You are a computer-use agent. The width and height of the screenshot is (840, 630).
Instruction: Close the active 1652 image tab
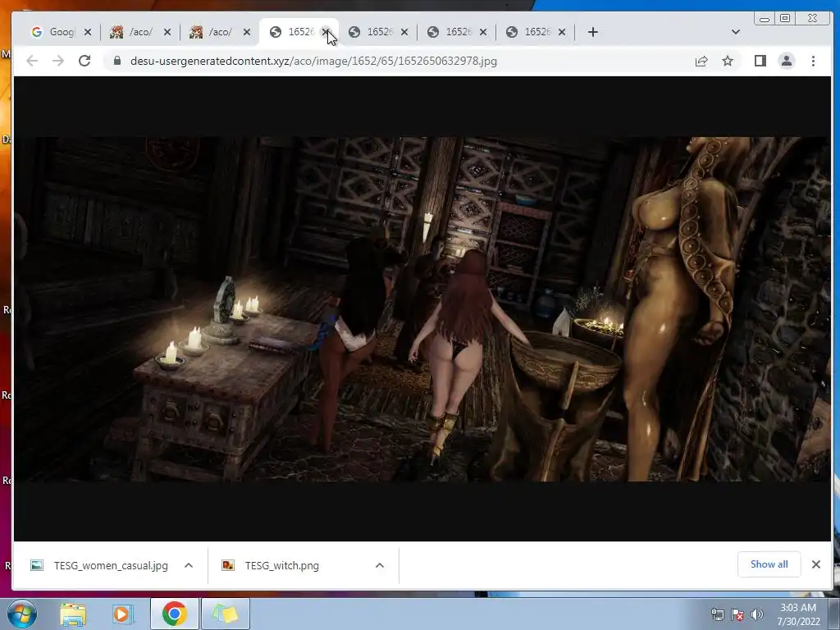pyautogui.click(x=325, y=32)
